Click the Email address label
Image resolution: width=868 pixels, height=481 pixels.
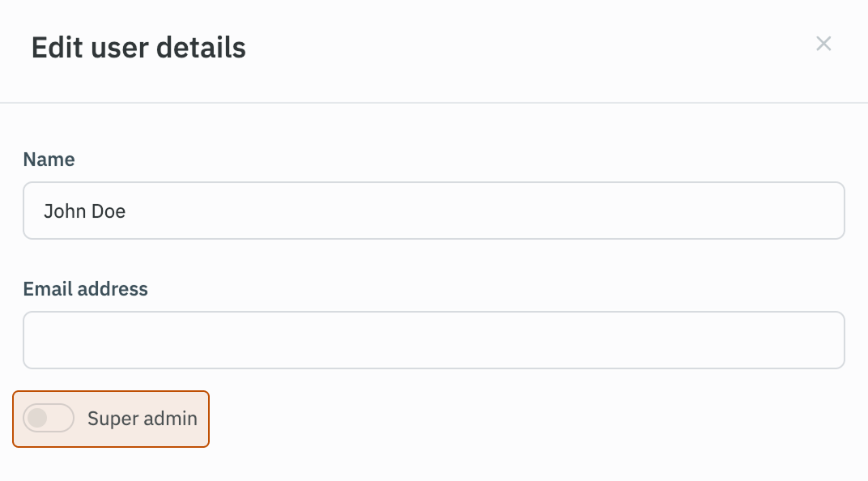85,289
